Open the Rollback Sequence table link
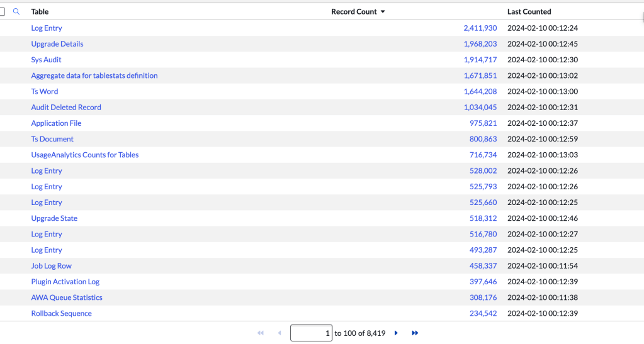Image resolution: width=644 pixels, height=344 pixels. pyautogui.click(x=62, y=313)
